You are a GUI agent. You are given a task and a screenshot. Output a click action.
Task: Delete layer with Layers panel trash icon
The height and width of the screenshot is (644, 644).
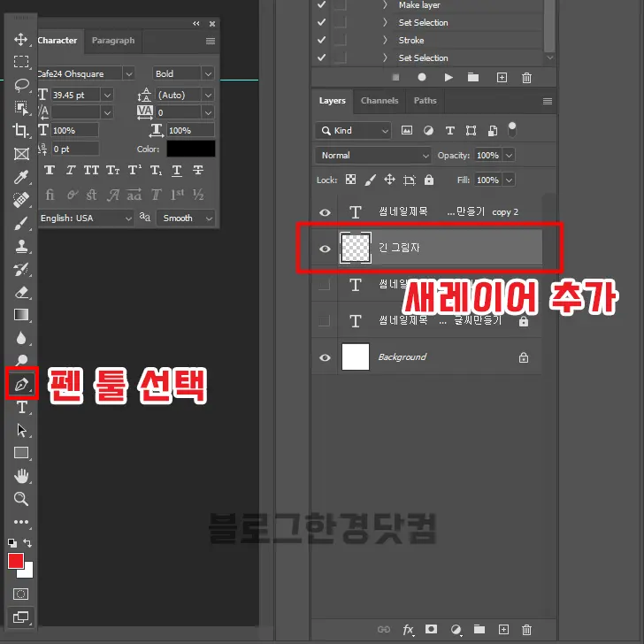pyautogui.click(x=526, y=630)
